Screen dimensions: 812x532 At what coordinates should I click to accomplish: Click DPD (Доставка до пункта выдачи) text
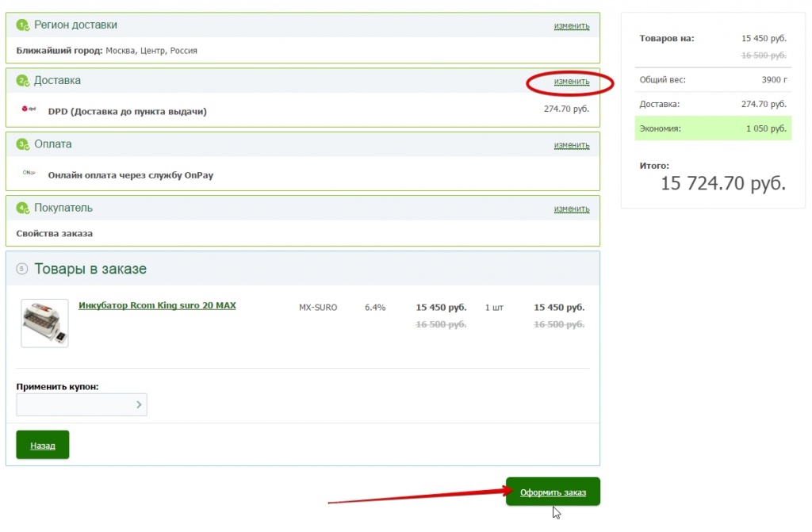pos(128,111)
